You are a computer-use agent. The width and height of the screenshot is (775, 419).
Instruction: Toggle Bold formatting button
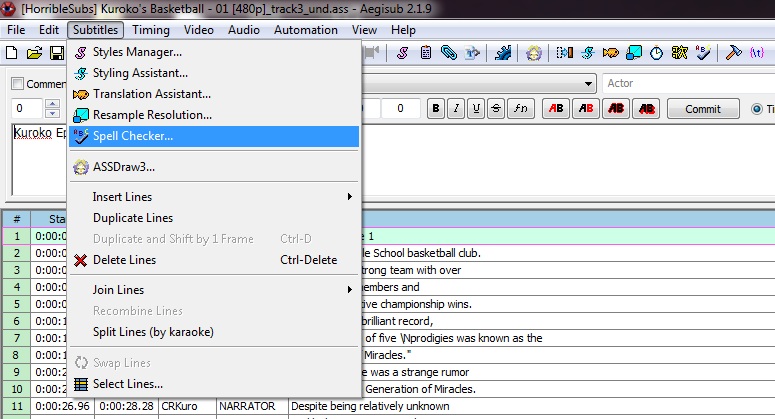[x=435, y=108]
